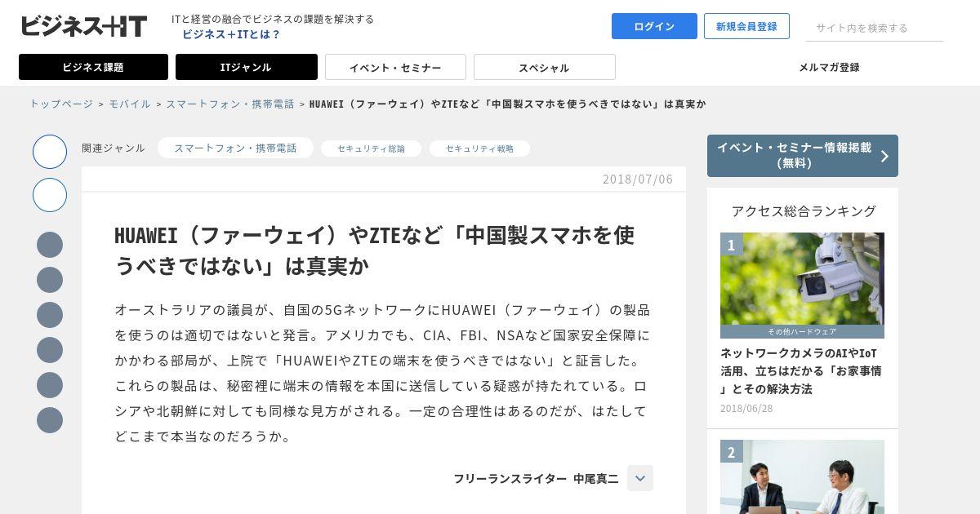The height and width of the screenshot is (514, 980).
Task: Open article ネットワークカメラのAIやIoT活用 link
Action: point(800,371)
